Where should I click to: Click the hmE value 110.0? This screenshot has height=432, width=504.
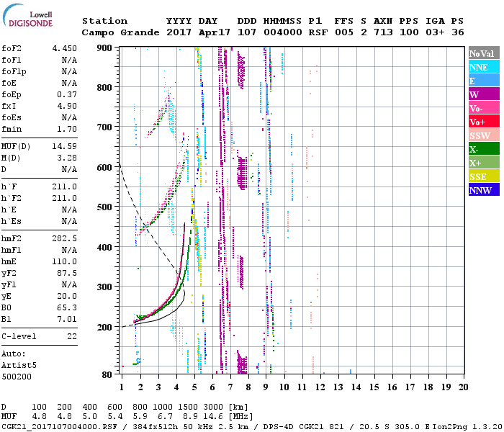(65, 261)
